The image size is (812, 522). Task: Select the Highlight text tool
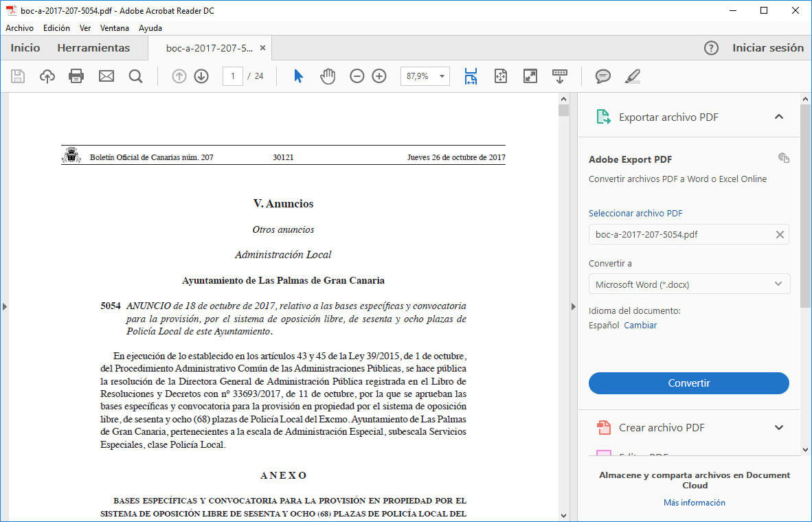[632, 76]
